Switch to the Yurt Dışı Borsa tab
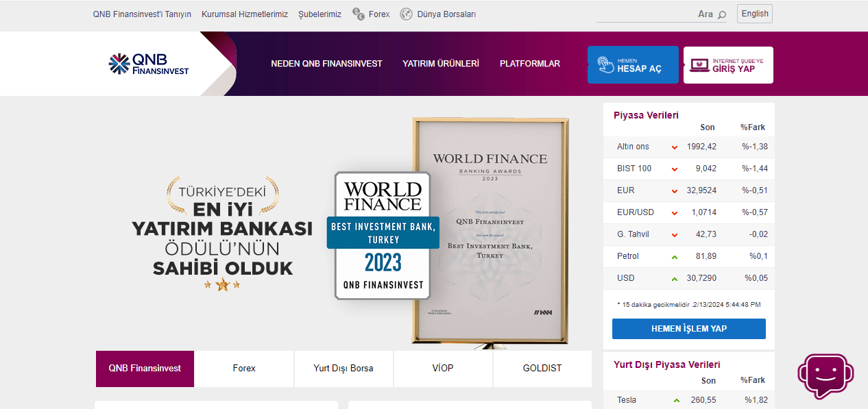 pyautogui.click(x=343, y=369)
